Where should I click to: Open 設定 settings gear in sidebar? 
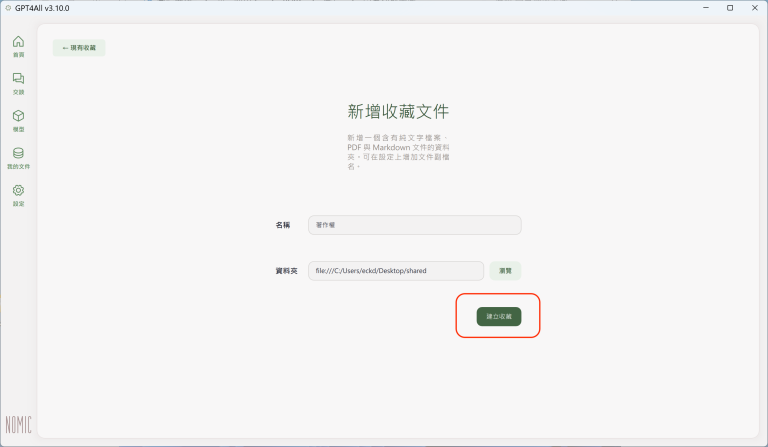pyautogui.click(x=18, y=193)
